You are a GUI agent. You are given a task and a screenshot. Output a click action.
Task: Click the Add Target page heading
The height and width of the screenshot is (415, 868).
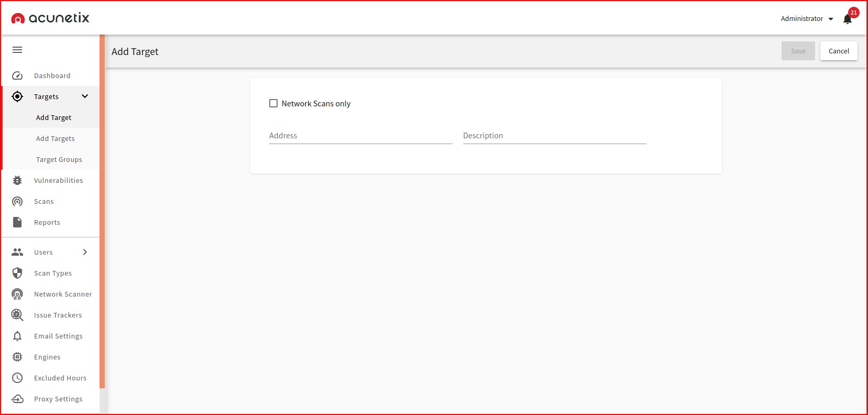pos(135,51)
